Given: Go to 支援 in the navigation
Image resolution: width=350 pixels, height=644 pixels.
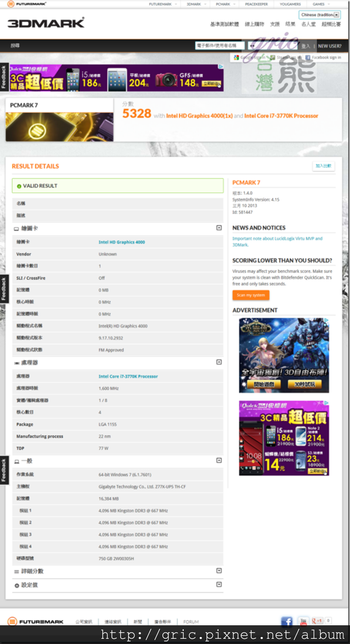Looking at the screenshot, I should (275, 24).
